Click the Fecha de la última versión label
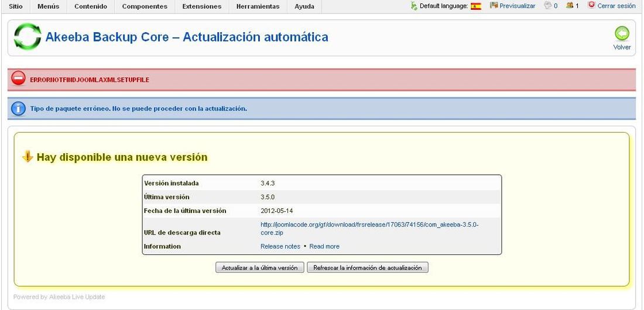 click(185, 211)
